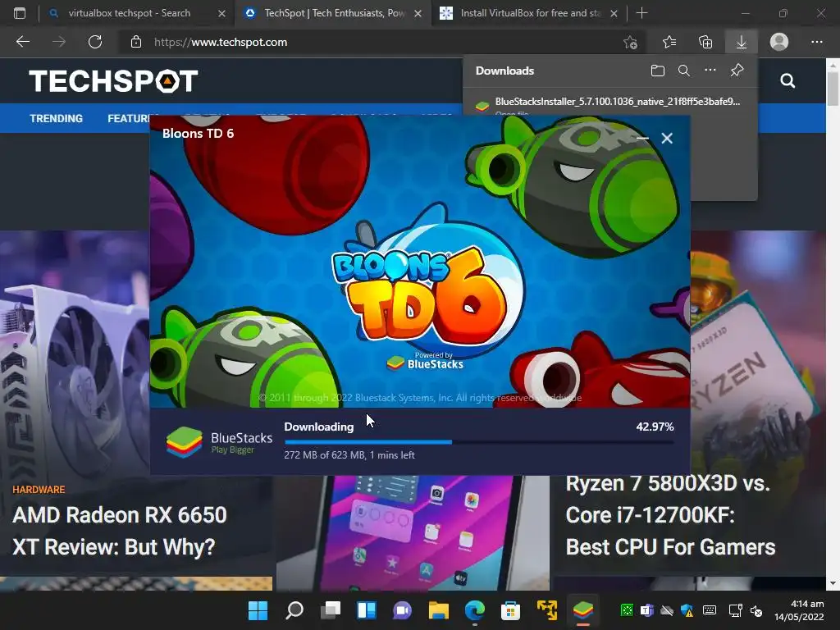View site lock information icon
This screenshot has height=630, width=840.
click(136, 42)
